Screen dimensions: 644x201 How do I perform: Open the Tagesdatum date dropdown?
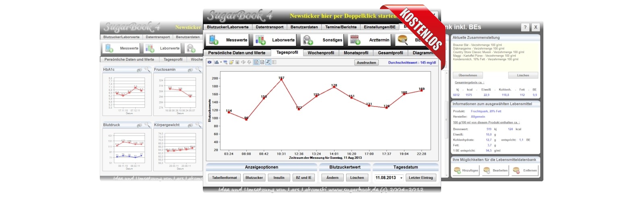pos(401,178)
